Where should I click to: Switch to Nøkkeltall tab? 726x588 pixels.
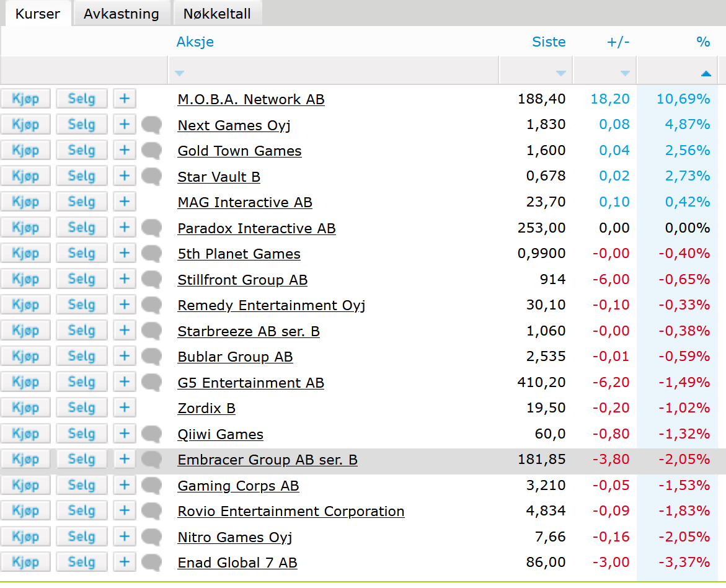point(217,14)
